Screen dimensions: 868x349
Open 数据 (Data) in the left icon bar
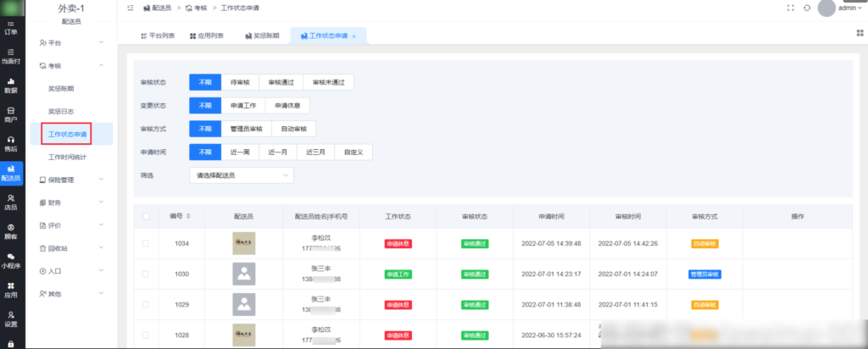11,86
